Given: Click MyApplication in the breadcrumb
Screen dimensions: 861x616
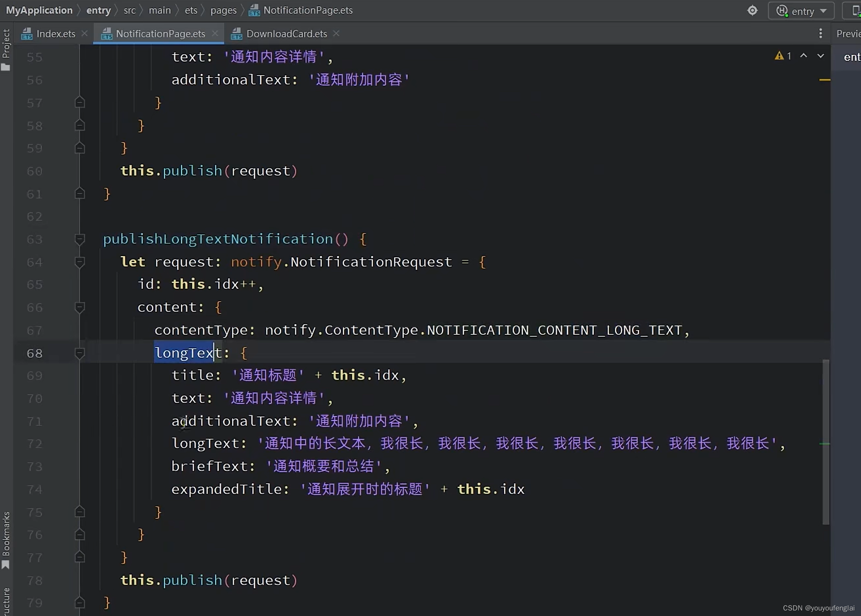Looking at the screenshot, I should click(x=39, y=10).
